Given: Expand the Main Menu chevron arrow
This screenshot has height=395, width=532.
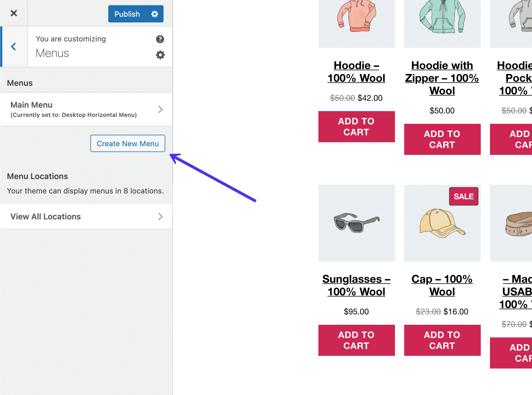Looking at the screenshot, I should click(160, 109).
